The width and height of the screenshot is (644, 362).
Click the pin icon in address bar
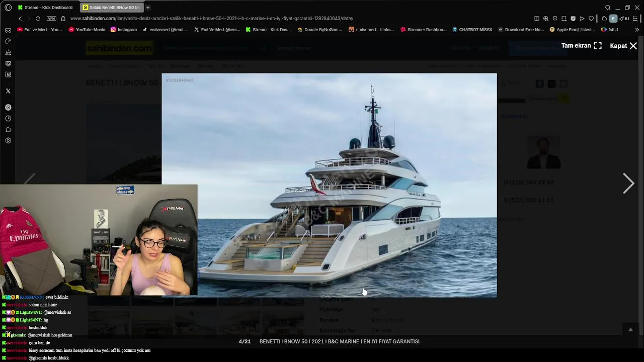(x=555, y=19)
